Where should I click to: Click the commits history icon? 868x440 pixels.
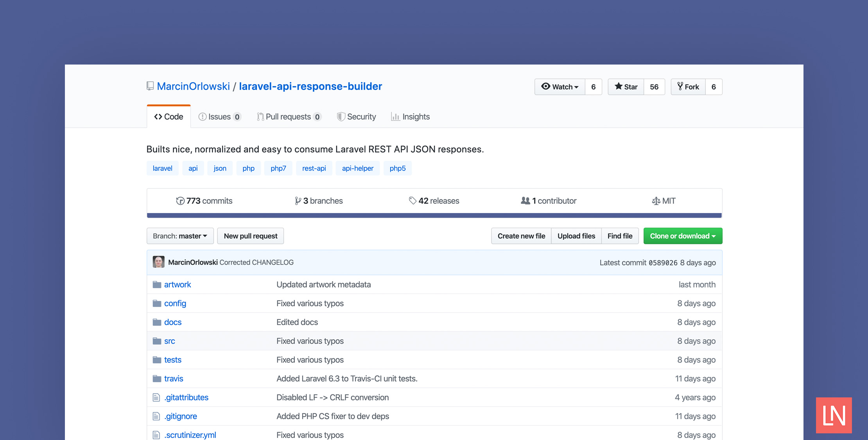point(180,200)
